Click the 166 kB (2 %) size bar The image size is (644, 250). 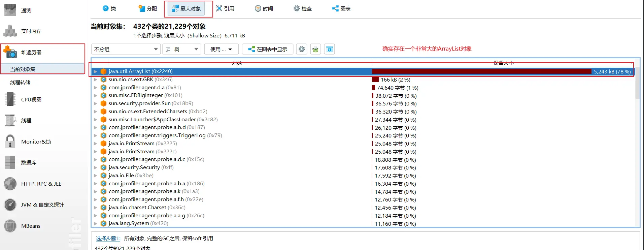(x=375, y=80)
